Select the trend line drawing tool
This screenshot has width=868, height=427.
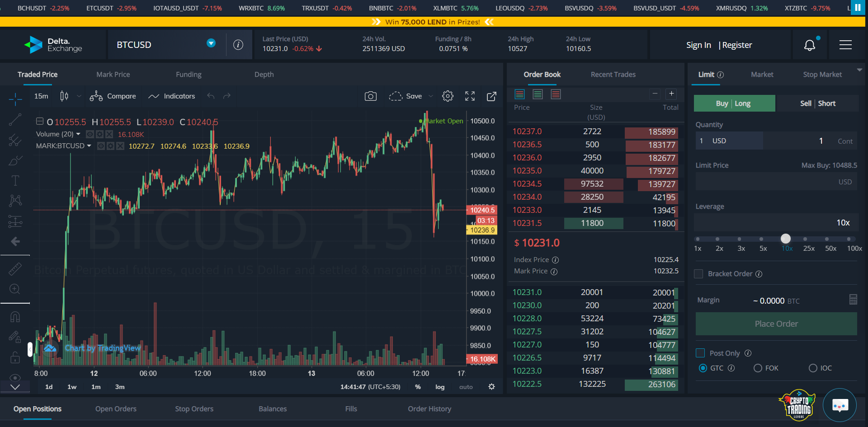(15, 120)
